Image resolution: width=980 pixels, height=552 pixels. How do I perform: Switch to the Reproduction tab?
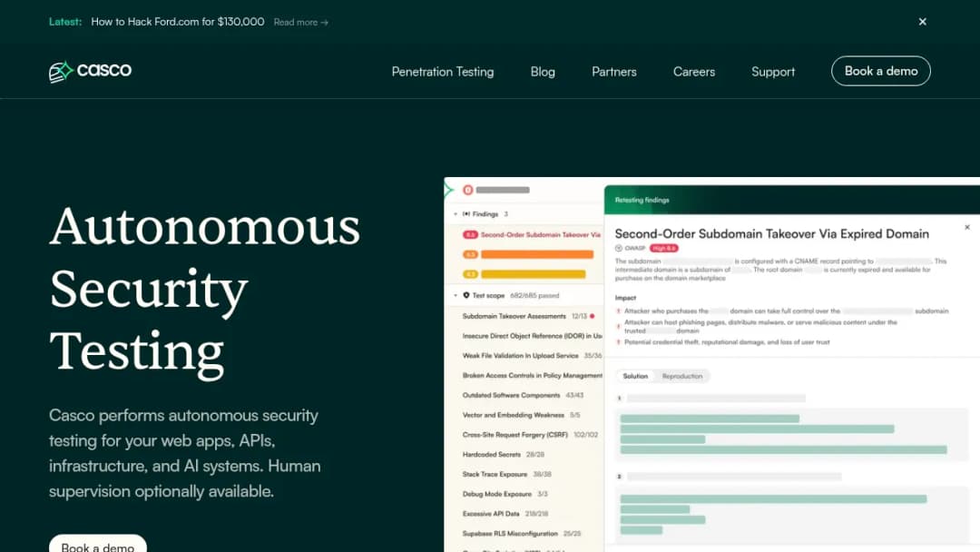click(681, 377)
